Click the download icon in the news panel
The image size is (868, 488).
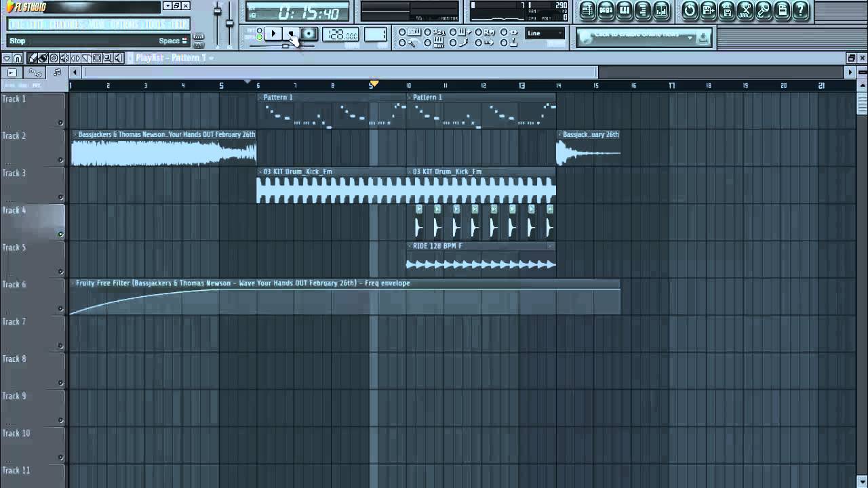pos(703,37)
